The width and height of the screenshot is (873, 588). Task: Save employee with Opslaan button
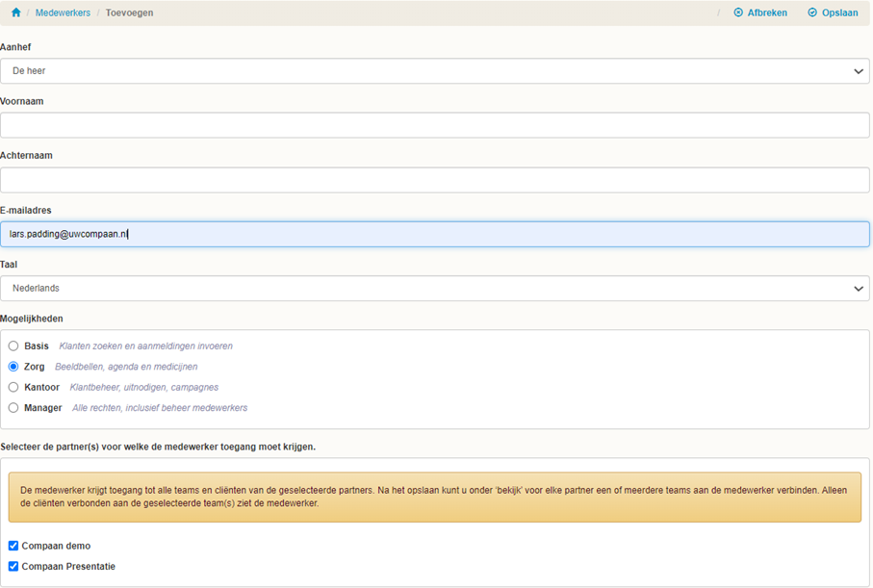[833, 13]
